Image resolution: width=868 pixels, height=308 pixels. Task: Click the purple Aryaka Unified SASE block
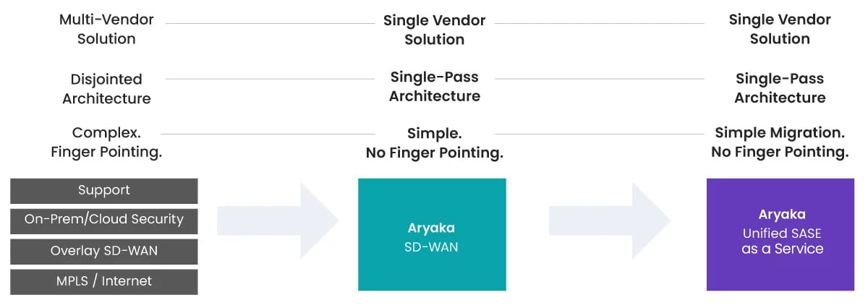(782, 235)
